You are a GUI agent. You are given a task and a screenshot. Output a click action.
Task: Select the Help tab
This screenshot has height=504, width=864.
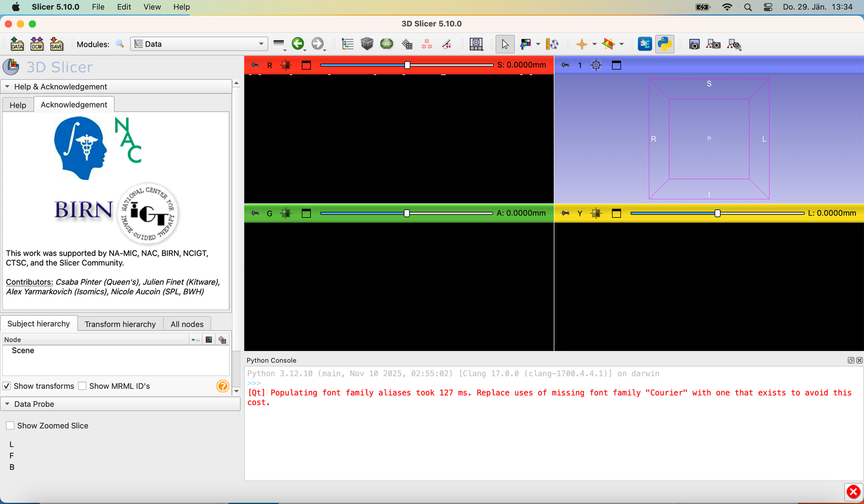pyautogui.click(x=18, y=105)
